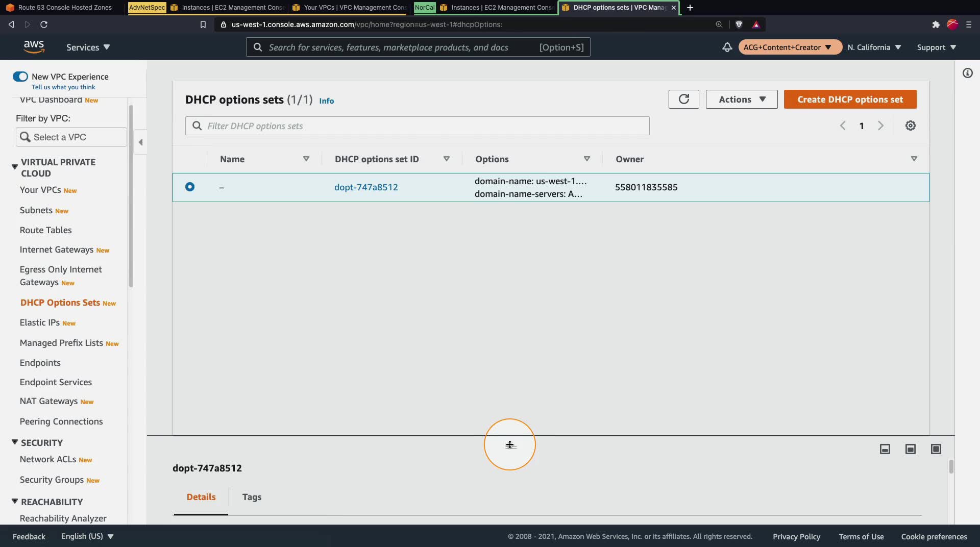Viewport: 980px width, 547px height.
Task: Click the Select a VPC filter field
Action: (71, 137)
